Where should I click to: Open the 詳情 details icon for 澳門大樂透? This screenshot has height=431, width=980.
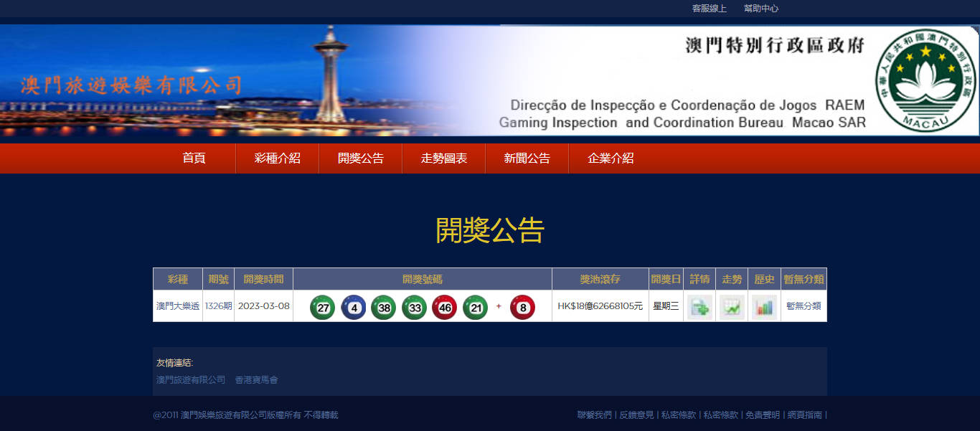click(x=699, y=307)
